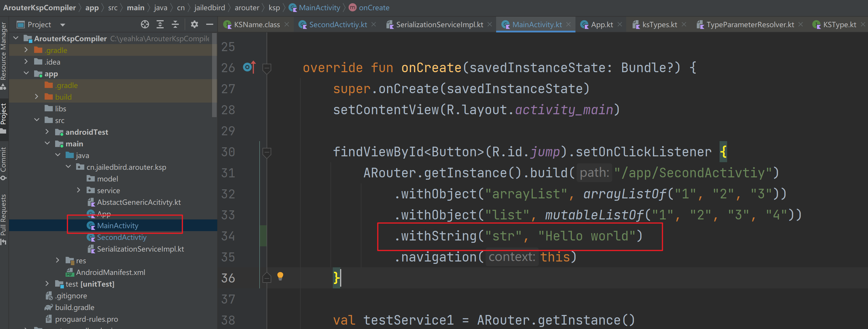Click the Kotlin icon on the ksTypes.kt tab
The width and height of the screenshot is (868, 329).
click(x=636, y=24)
